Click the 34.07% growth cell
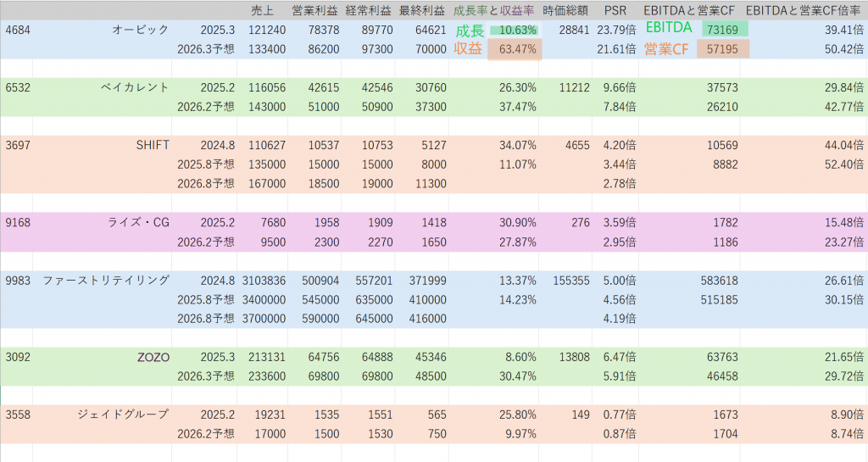 click(x=518, y=145)
